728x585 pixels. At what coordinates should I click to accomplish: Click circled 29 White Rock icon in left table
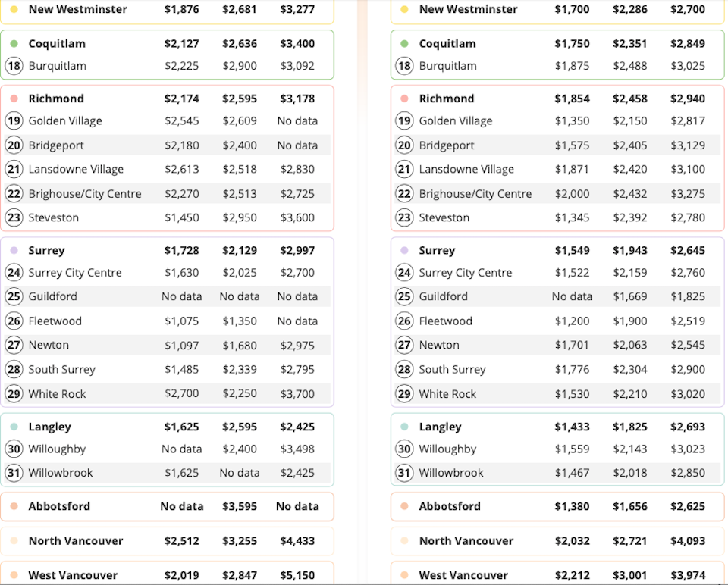tap(14, 394)
